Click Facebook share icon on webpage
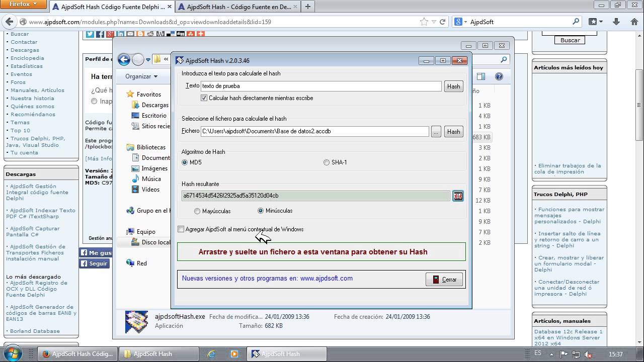644x362 pixels. pyautogui.click(x=100, y=34)
